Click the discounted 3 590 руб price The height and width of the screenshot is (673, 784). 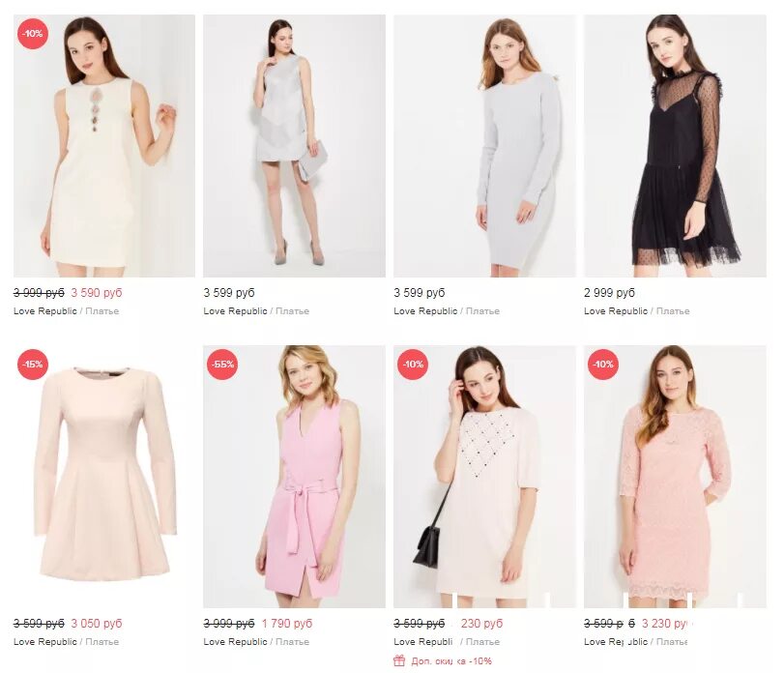[x=97, y=292]
